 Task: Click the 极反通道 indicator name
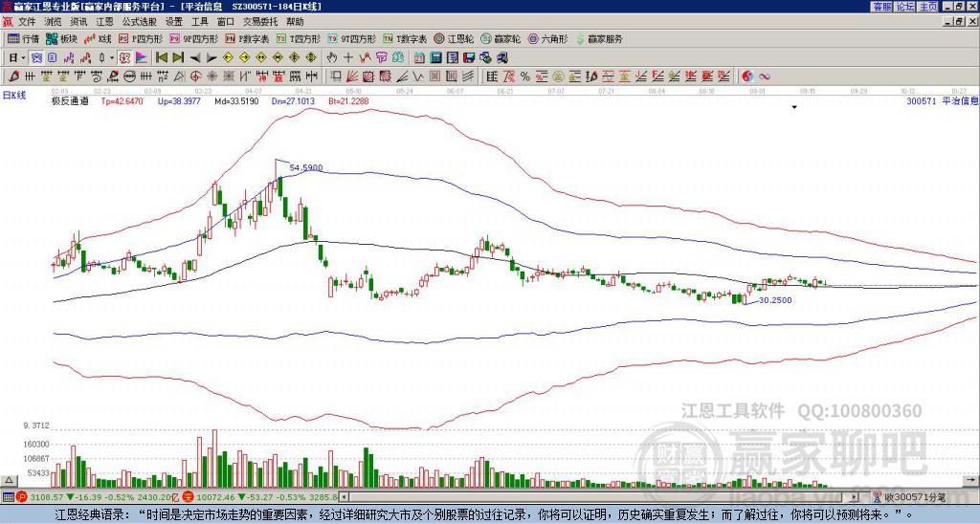(x=70, y=100)
